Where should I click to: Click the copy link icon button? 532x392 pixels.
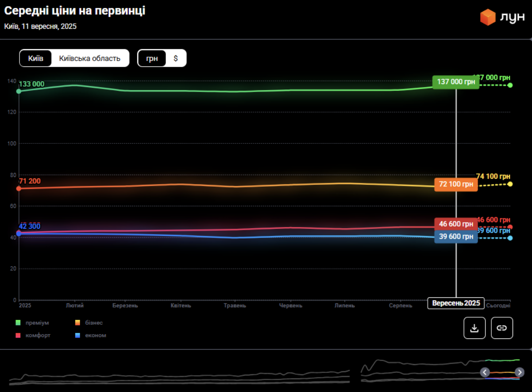[502, 328]
